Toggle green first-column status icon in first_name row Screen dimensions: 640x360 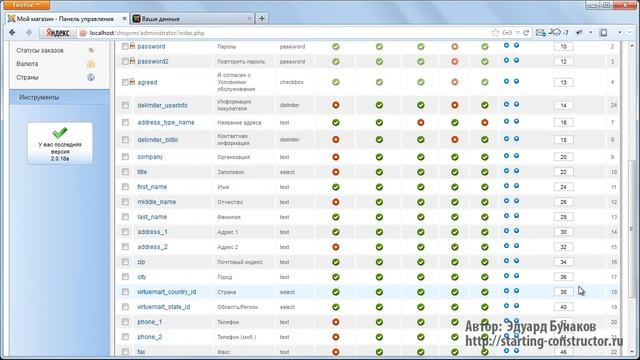[x=336, y=187]
